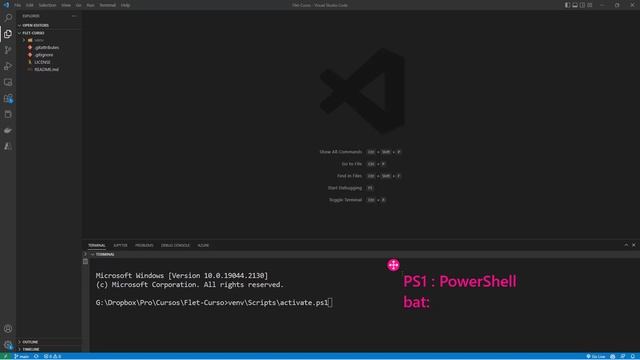Switch to the Problems panel tab

144,245
